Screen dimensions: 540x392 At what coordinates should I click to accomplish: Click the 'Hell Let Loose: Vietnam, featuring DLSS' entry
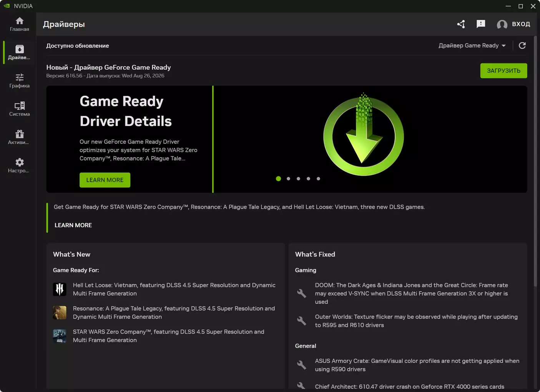[174, 289]
